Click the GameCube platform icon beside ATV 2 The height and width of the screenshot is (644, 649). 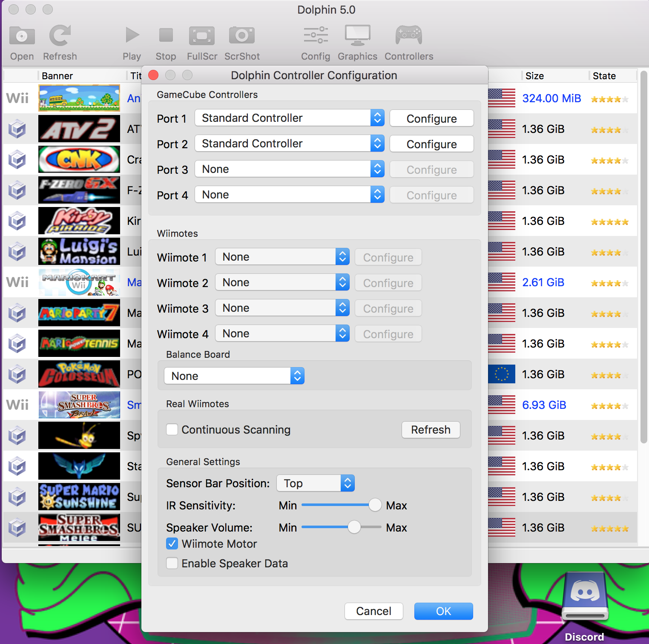[17, 129]
